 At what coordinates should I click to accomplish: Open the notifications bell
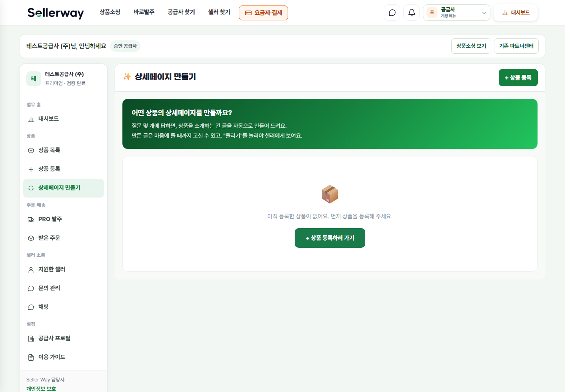click(x=412, y=13)
